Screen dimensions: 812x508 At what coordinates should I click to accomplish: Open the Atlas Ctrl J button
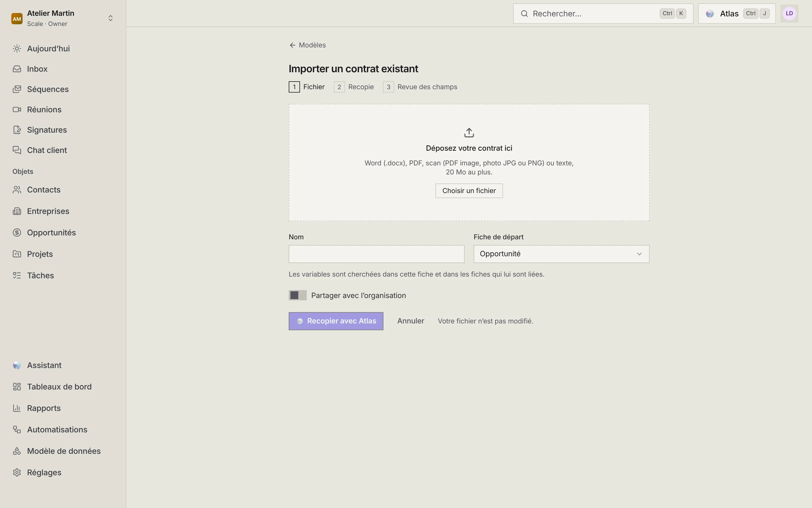click(x=737, y=14)
